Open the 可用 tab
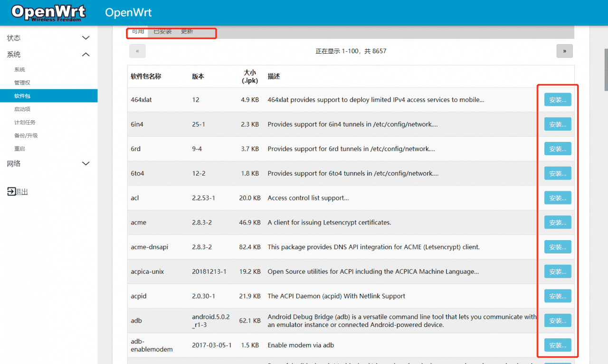This screenshot has height=364, width=608. click(x=137, y=31)
